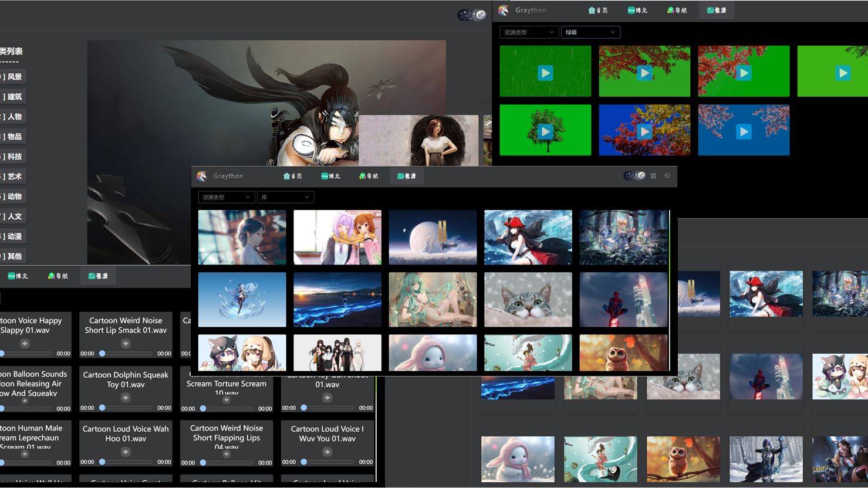Open the green-haired girl wallpaper in the front window
The height and width of the screenshot is (488, 868).
(x=433, y=299)
